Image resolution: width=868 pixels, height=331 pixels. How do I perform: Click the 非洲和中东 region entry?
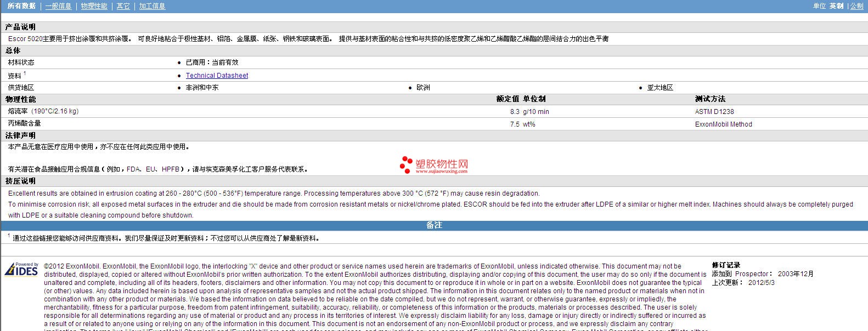[x=202, y=88]
